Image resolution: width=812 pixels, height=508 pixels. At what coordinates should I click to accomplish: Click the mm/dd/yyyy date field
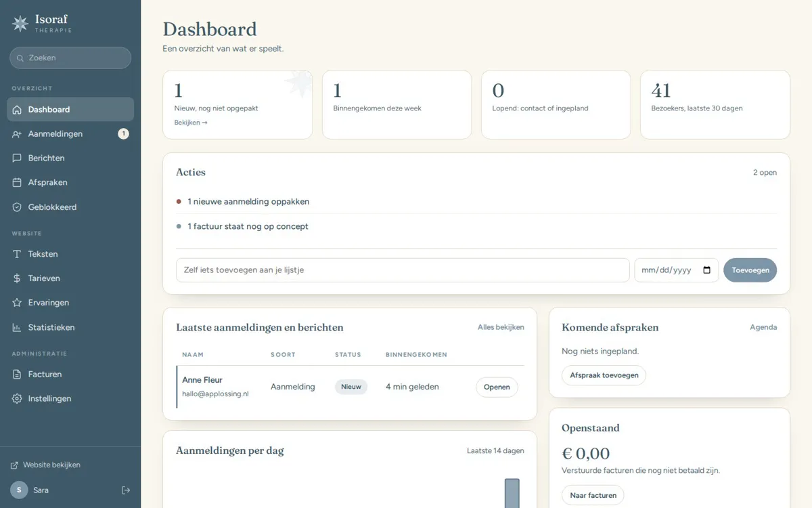tap(677, 270)
